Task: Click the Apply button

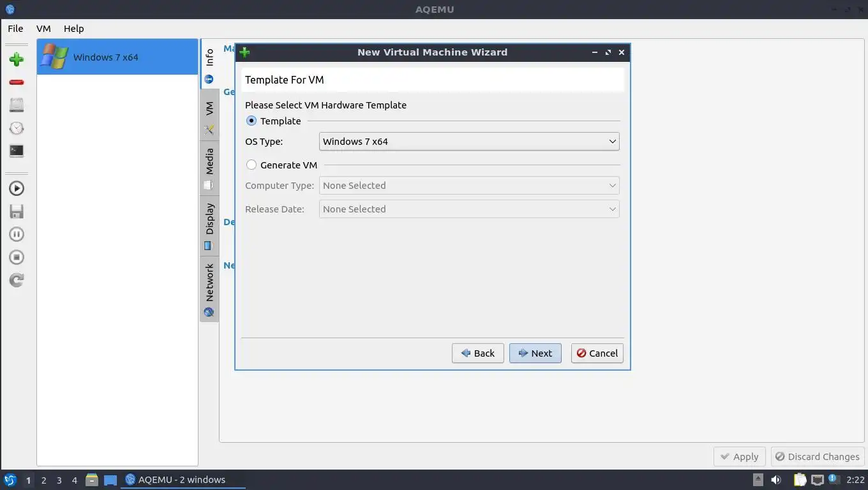Action: (740, 457)
